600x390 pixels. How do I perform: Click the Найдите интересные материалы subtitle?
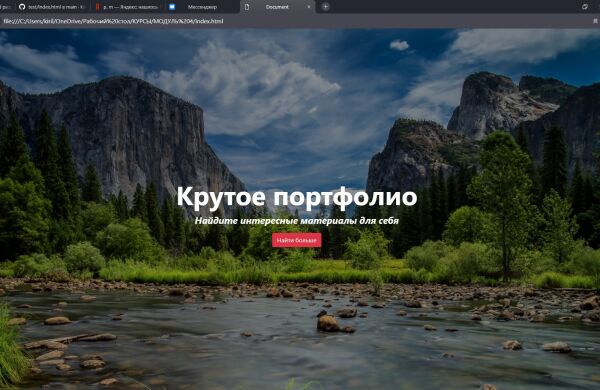click(297, 221)
